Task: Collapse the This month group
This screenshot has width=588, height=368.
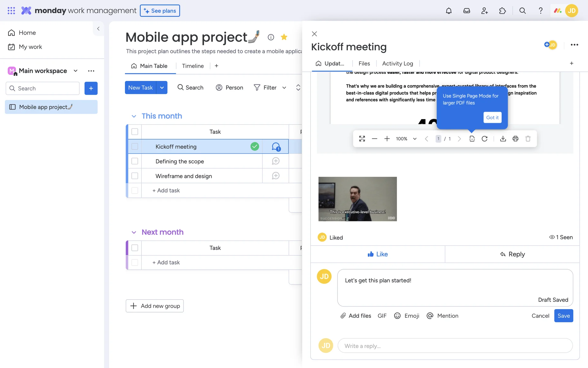Action: (x=134, y=116)
